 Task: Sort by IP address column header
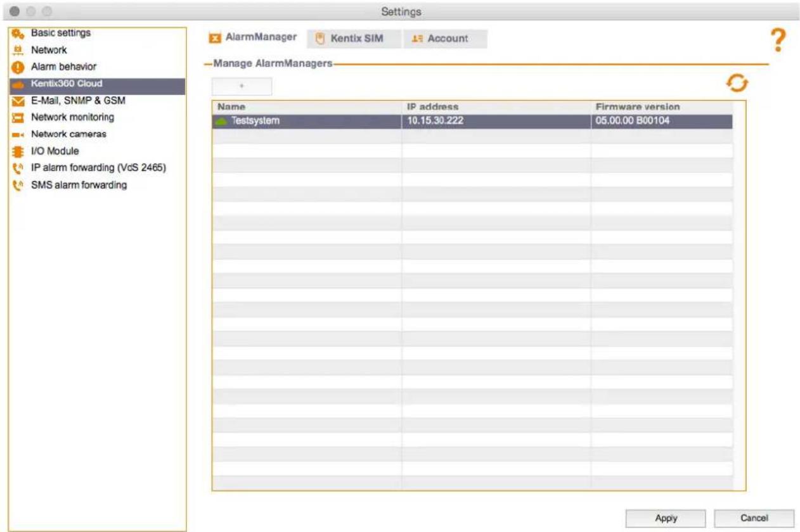(x=496, y=107)
